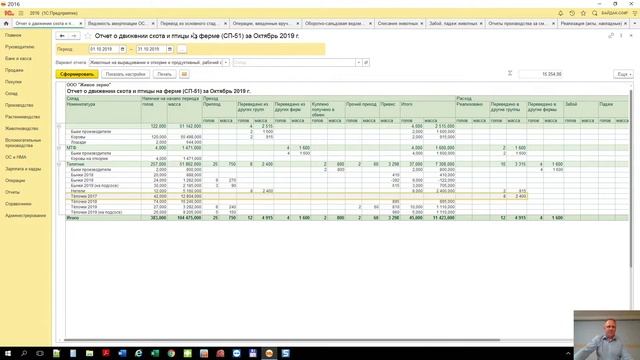Switch to 'Ведомость амортизации ОС' tab

pos(117,24)
